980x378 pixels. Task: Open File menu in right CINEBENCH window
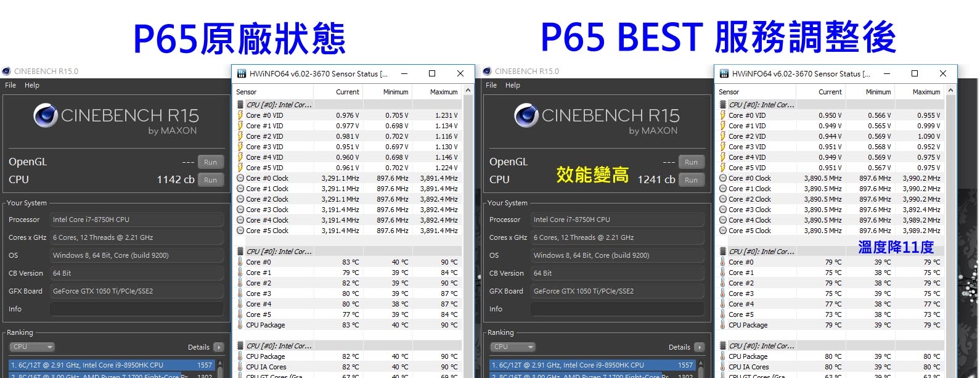(491, 85)
